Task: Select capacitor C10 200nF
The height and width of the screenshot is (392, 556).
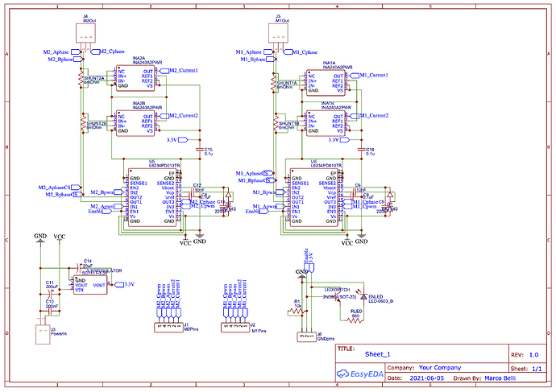Action: pos(50,312)
